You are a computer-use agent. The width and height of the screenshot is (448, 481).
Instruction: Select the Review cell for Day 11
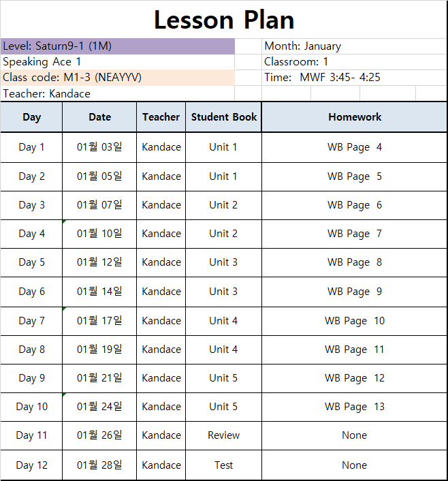(223, 435)
